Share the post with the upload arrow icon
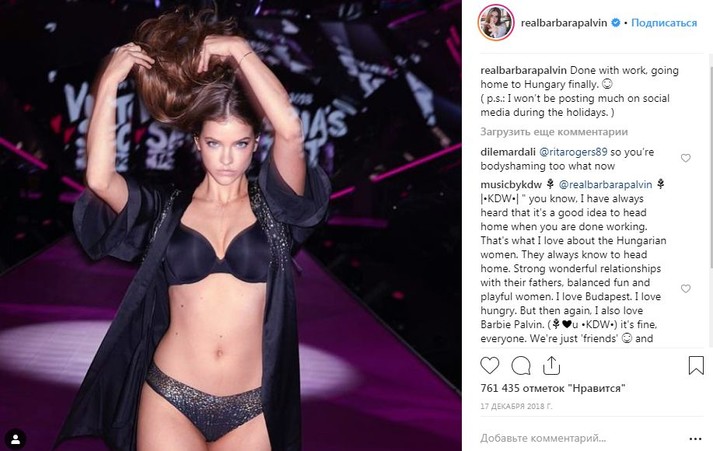This screenshot has width=713, height=451. (551, 365)
